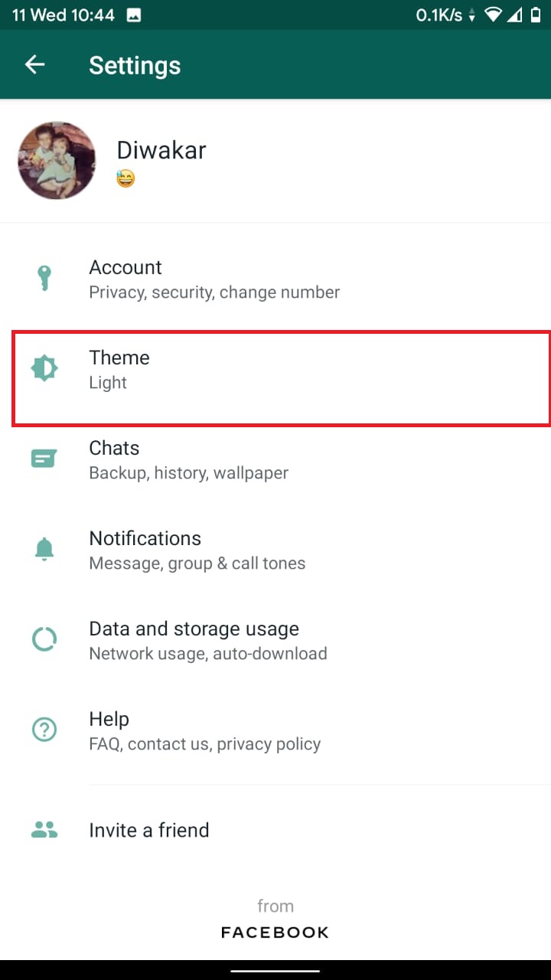Tap the people icon beside Invite a friend
This screenshot has width=551, height=980.
click(44, 829)
